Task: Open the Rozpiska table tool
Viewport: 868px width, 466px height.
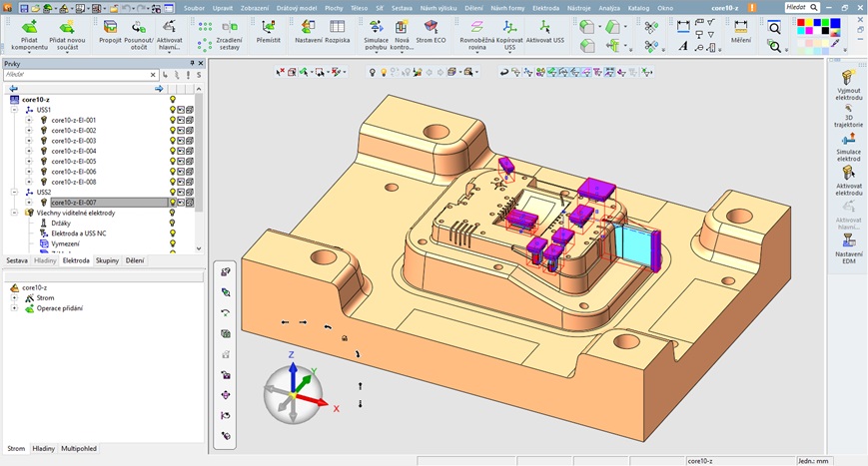Action: click(x=338, y=33)
